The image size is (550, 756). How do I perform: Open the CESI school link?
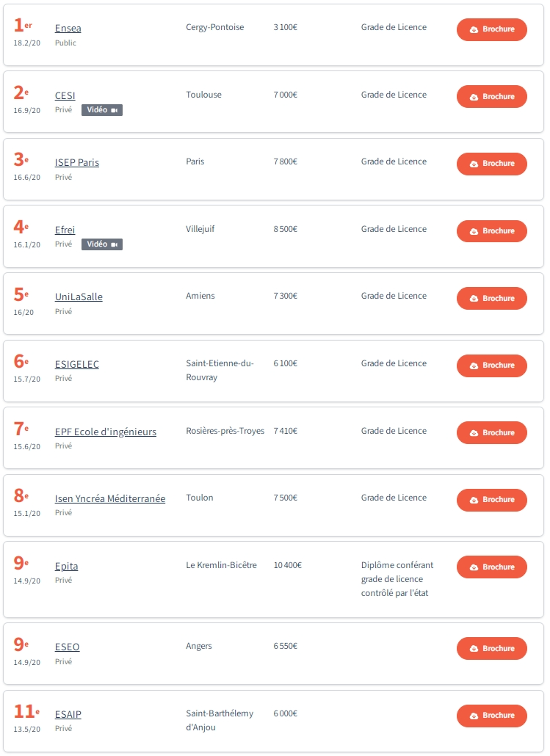pos(65,95)
